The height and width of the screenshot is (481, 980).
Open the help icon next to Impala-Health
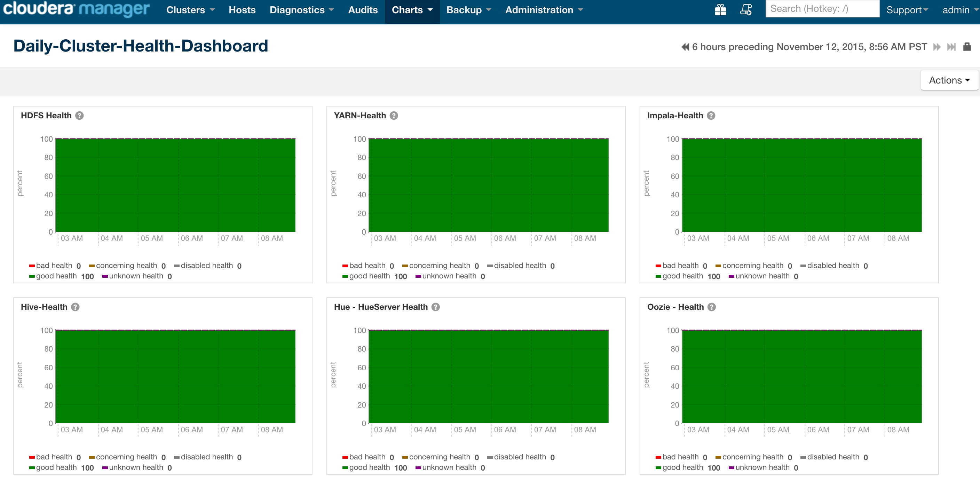click(x=711, y=116)
